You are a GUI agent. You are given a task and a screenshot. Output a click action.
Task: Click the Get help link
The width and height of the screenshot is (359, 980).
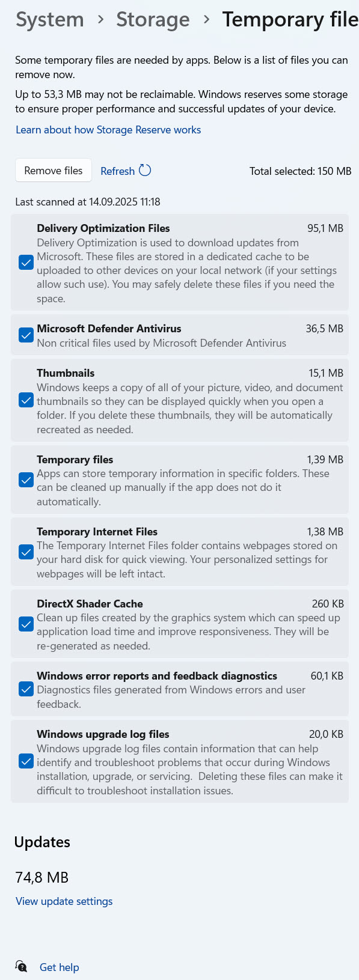point(60,967)
